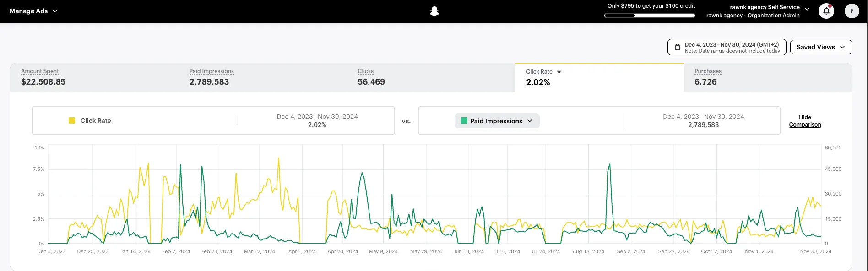This screenshot has width=868, height=271.
Task: Click 'rawnk agency - Organization Admin' text
Action: (753, 16)
